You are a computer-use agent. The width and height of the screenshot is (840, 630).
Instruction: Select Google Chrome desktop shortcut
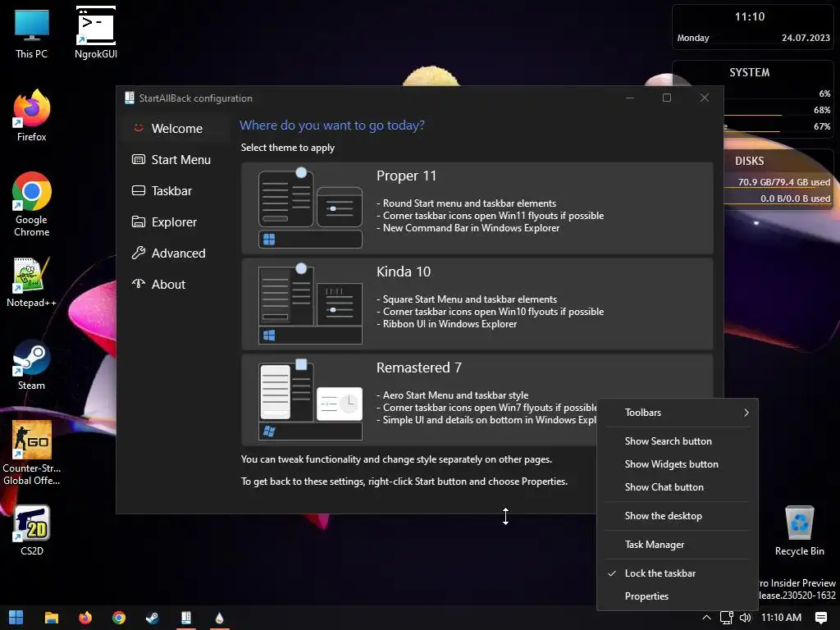point(32,204)
